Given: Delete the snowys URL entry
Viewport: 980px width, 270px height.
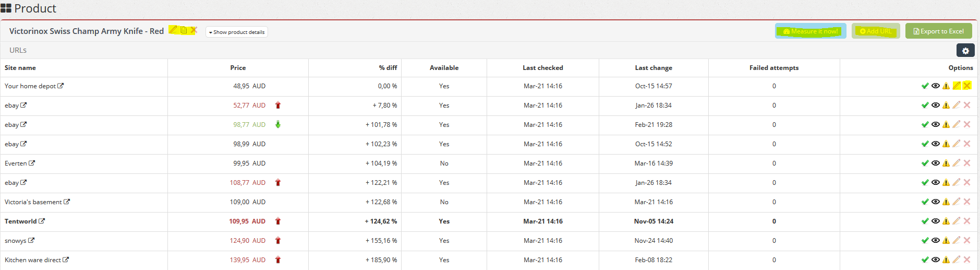Looking at the screenshot, I should (x=967, y=240).
